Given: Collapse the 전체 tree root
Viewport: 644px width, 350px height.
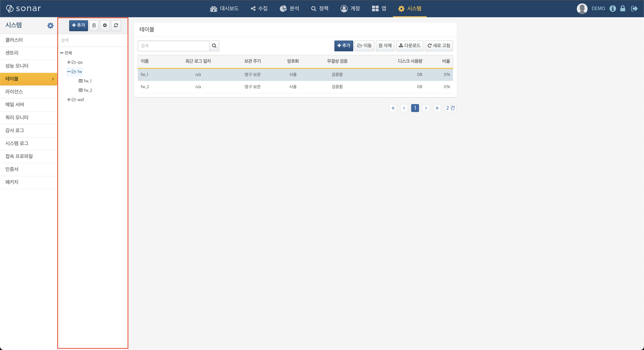Looking at the screenshot, I should [x=61, y=53].
